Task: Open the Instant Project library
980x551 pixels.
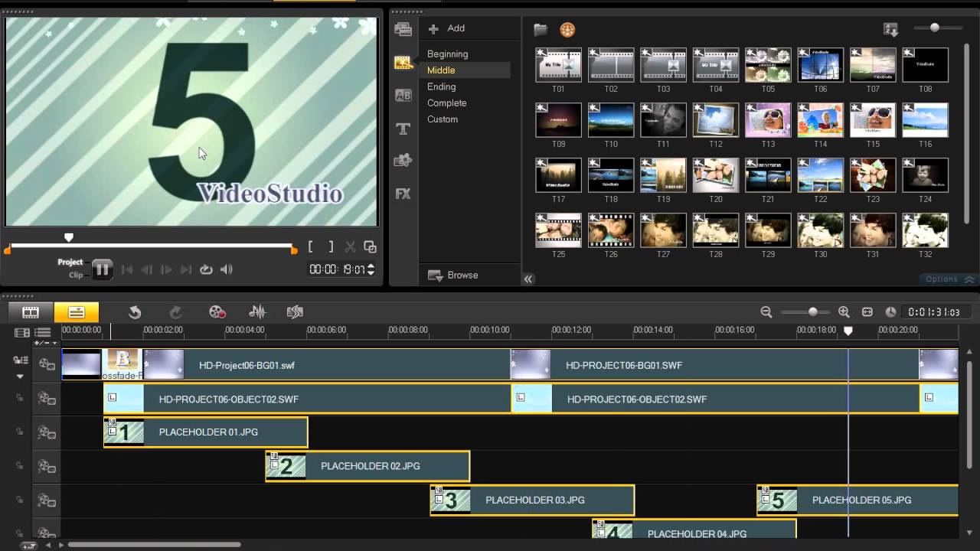Action: pos(403,63)
